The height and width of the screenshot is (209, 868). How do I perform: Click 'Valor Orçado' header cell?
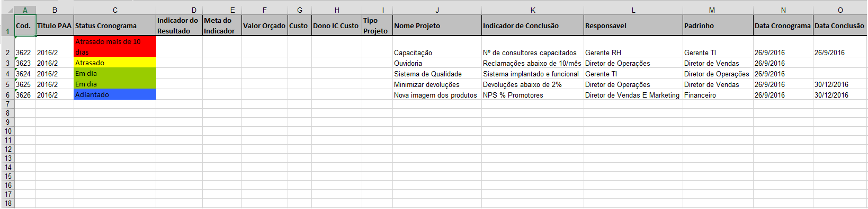pyautogui.click(x=265, y=25)
